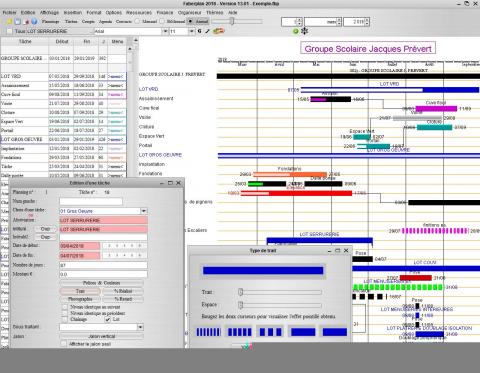Click the 'Polices & Couleurs' button

[102, 283]
